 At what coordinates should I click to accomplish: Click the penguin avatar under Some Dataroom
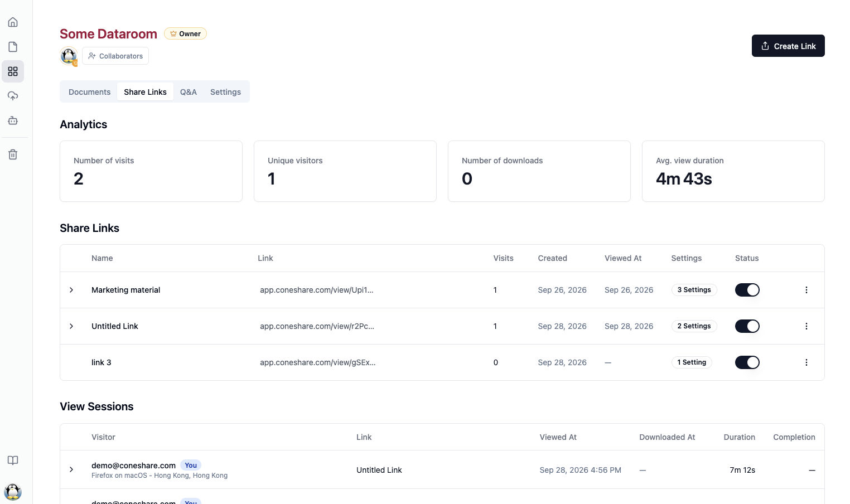[x=69, y=56]
